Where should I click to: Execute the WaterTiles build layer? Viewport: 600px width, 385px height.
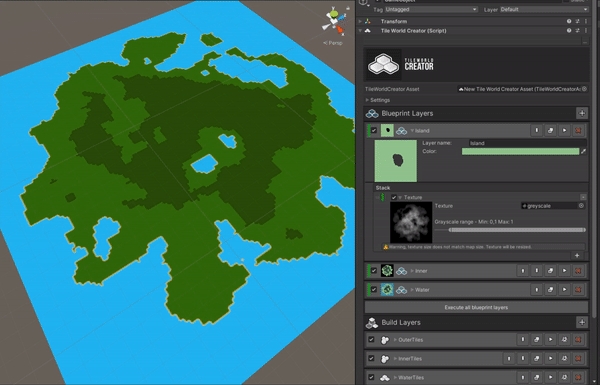(550, 377)
